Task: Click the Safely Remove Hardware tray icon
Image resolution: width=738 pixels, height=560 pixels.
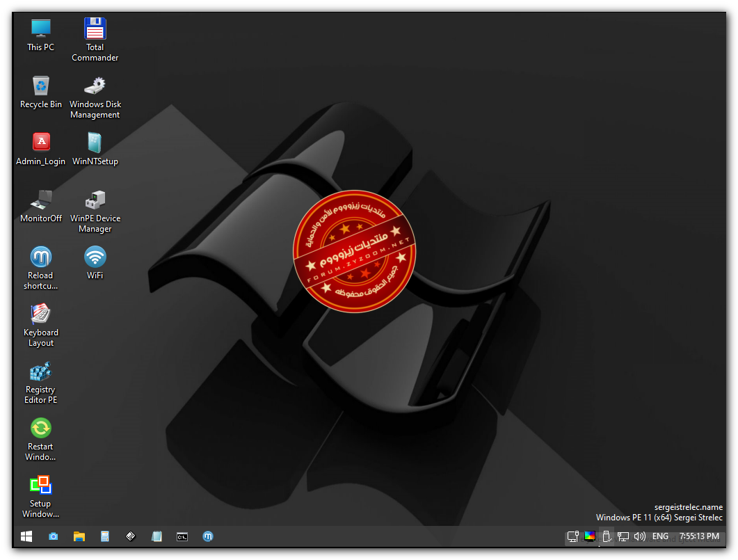Action: click(607, 536)
